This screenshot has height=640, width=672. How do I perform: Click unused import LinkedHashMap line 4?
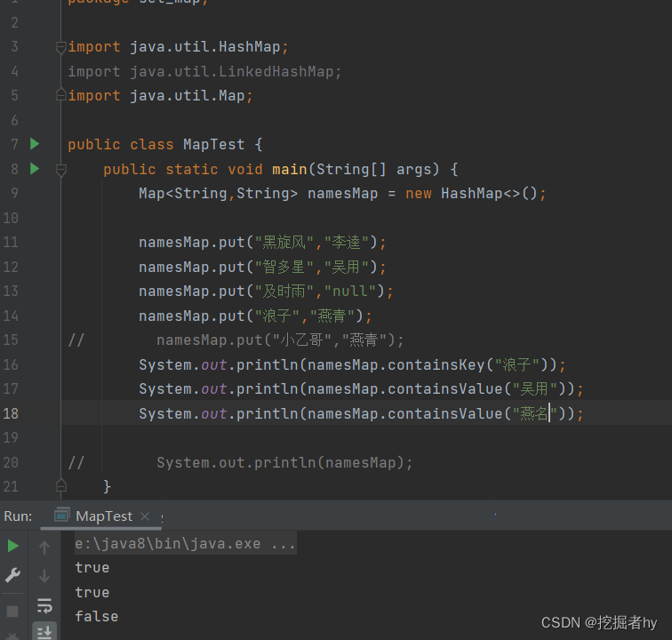coord(204,71)
